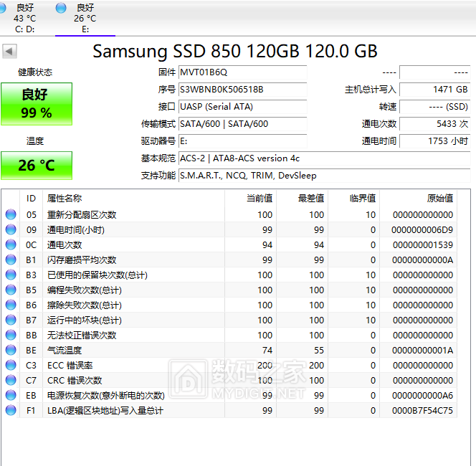Select the row 擦除失败次数(总计)
476x466 pixels.
coord(229,305)
